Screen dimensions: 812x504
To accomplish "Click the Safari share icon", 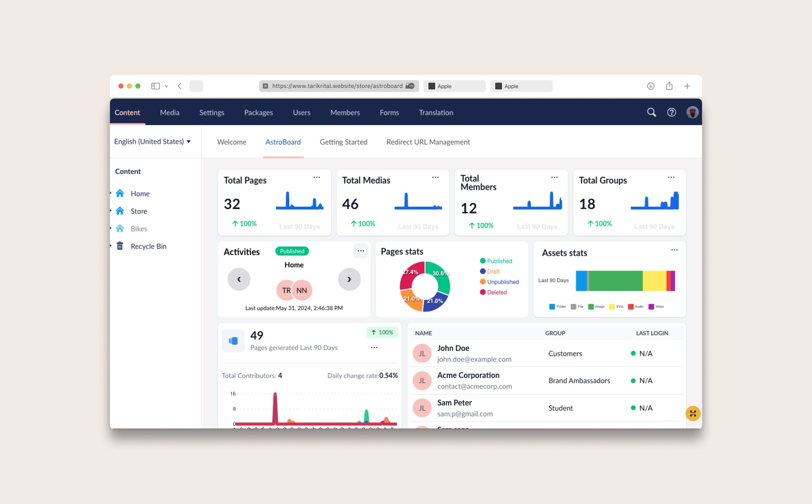I will [x=669, y=86].
